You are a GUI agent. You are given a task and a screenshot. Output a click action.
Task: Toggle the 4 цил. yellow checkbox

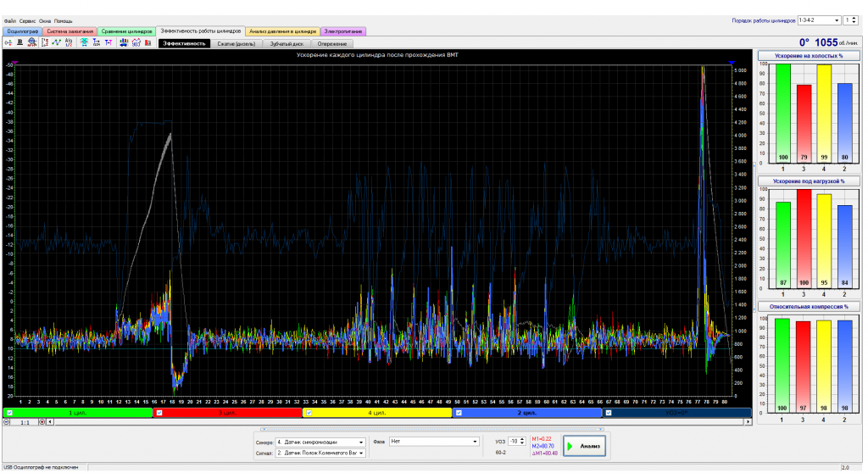[309, 413]
